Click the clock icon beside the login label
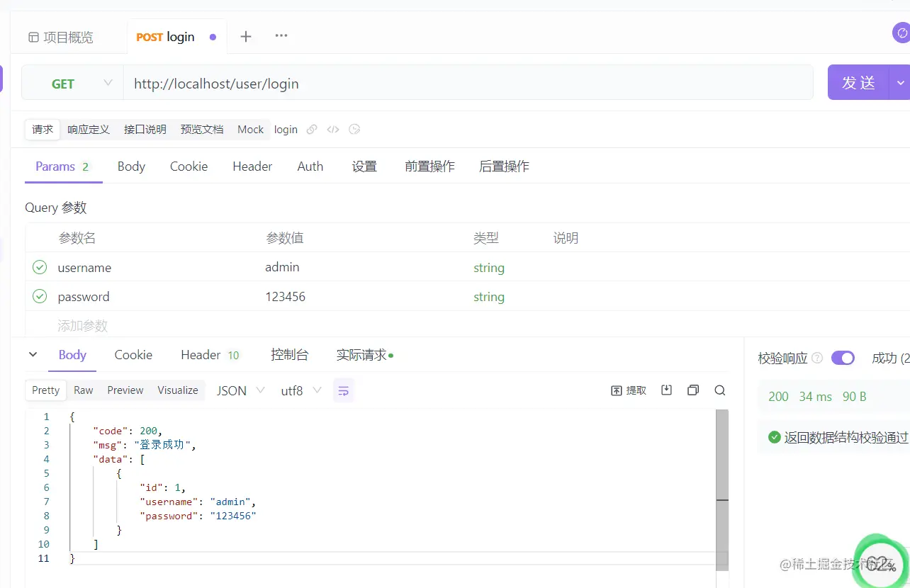This screenshot has height=588, width=910. tap(355, 130)
